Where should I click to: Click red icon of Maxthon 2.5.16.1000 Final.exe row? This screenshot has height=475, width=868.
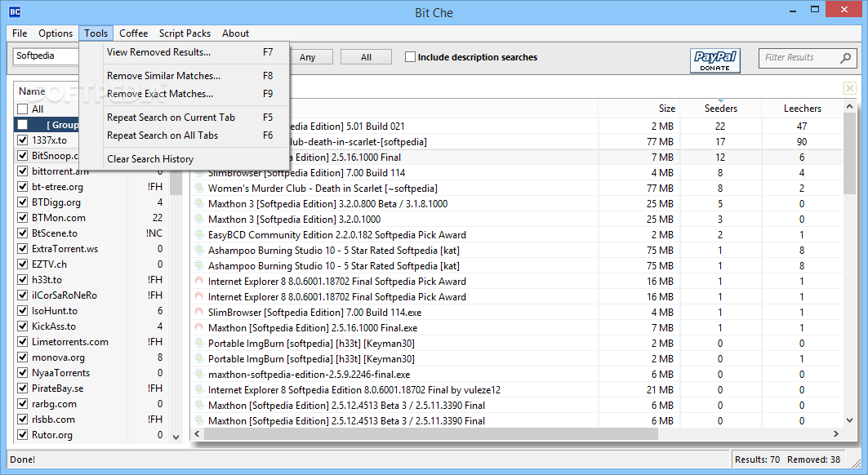tap(198, 328)
